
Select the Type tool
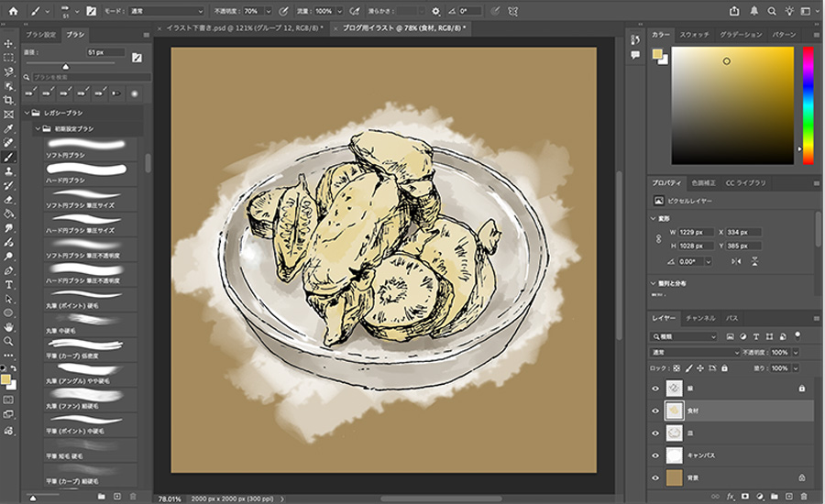(x=9, y=285)
